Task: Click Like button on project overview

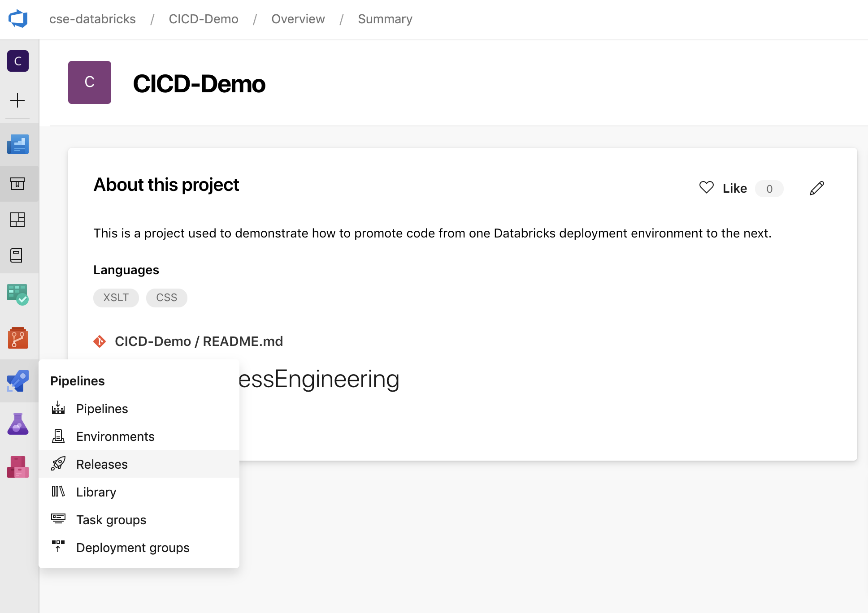Action: tap(723, 188)
